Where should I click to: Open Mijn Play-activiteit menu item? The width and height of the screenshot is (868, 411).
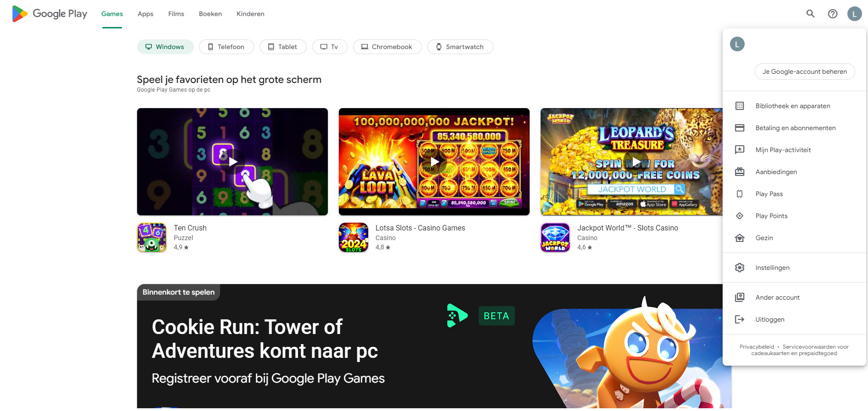click(x=794, y=150)
